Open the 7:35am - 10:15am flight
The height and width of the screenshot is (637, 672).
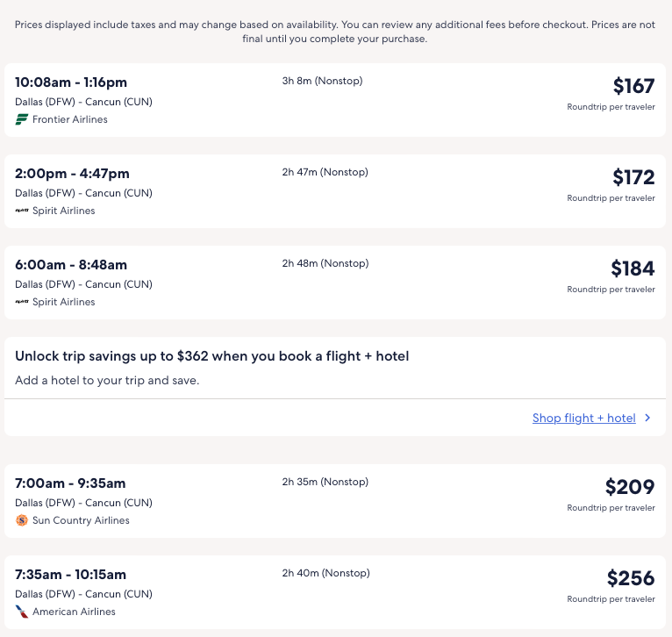[x=70, y=575]
